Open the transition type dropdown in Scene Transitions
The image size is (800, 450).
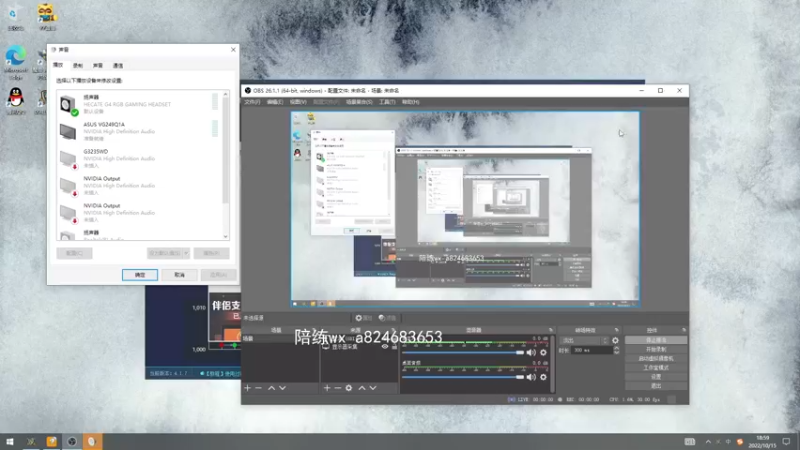[584, 340]
